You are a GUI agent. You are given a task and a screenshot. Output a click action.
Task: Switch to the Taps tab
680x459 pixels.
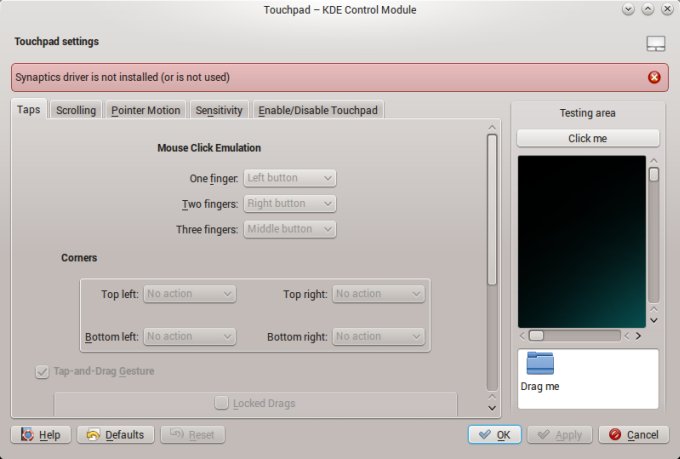tap(29, 110)
